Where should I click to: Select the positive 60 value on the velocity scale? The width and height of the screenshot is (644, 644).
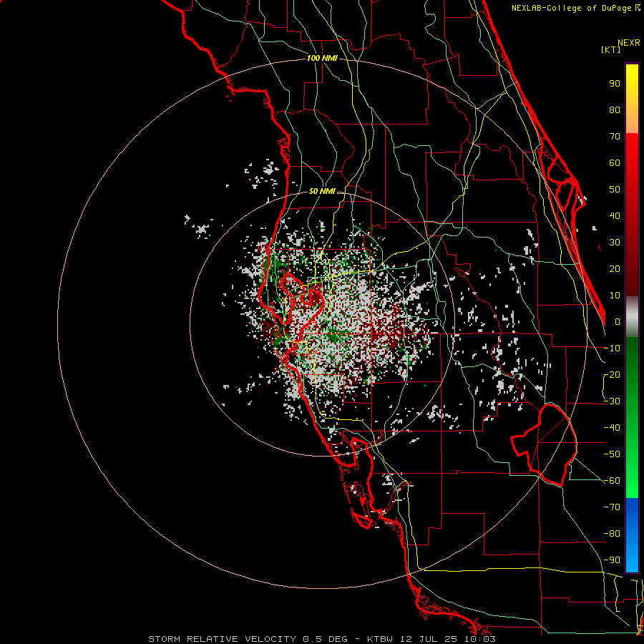(615, 162)
